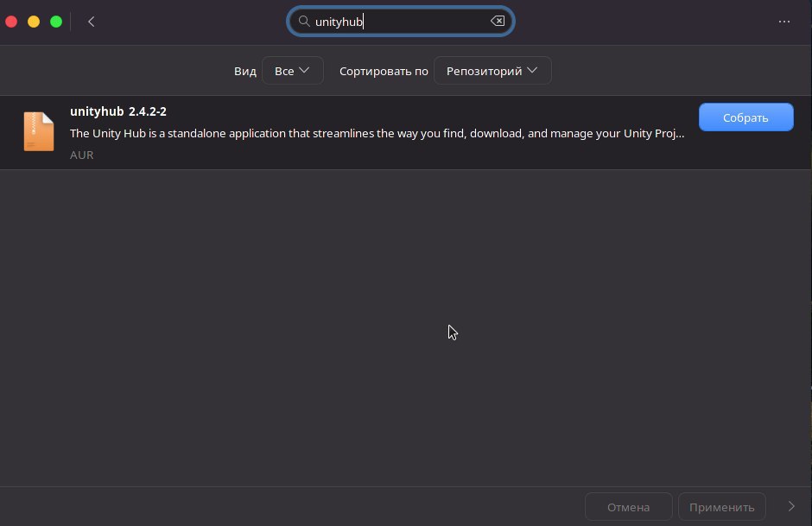The image size is (812, 526).
Task: Click the Unity Hub description text
Action: (x=377, y=134)
